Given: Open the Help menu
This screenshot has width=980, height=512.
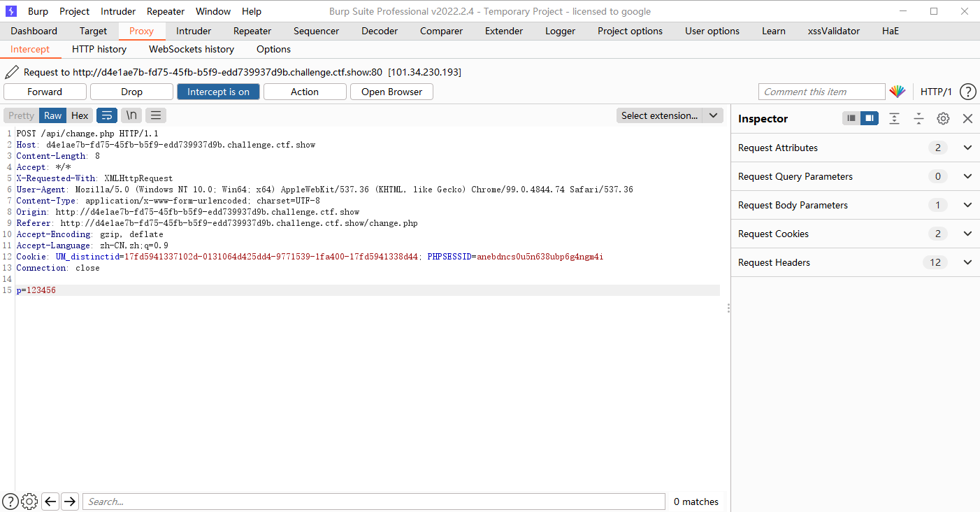Looking at the screenshot, I should [x=252, y=11].
